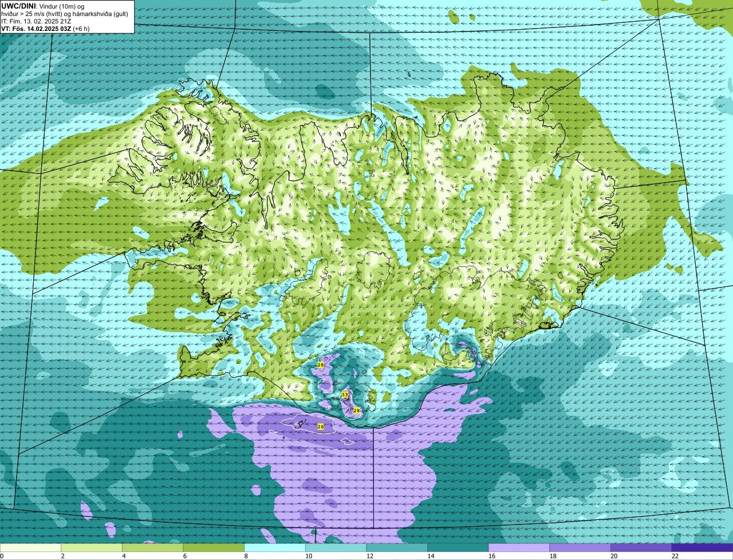Click the initial time 'IT: Fim. 13. 02. 2025 21Z'

pyautogui.click(x=36, y=21)
